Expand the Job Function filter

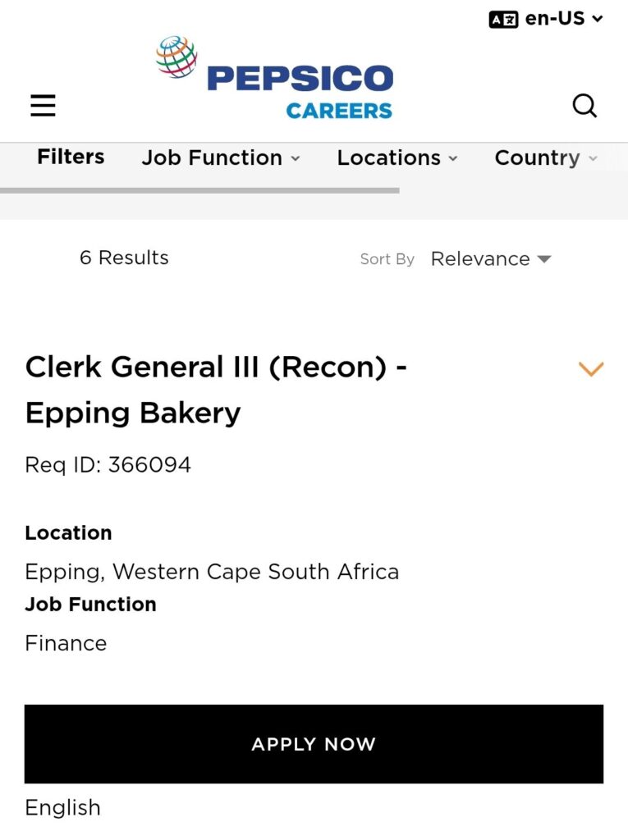click(221, 157)
